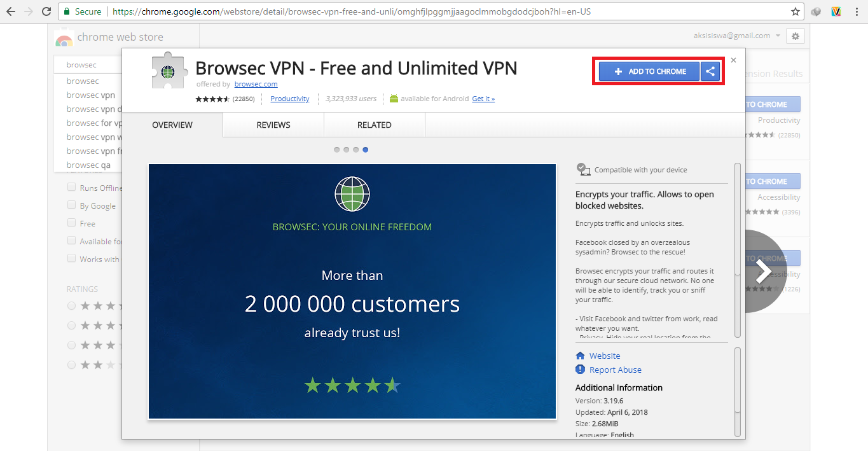The width and height of the screenshot is (868, 451).
Task: Select the second star rating radio button
Action: (x=72, y=326)
